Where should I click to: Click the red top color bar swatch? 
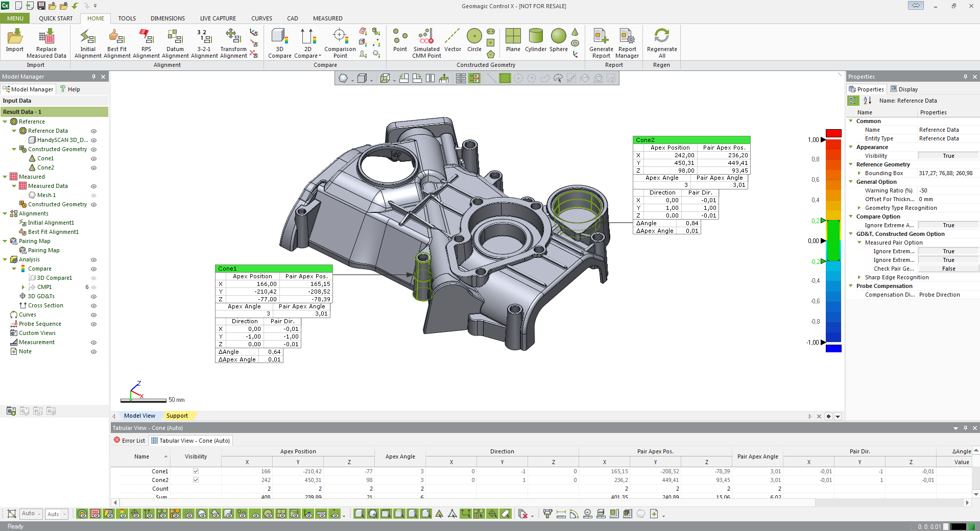[833, 133]
